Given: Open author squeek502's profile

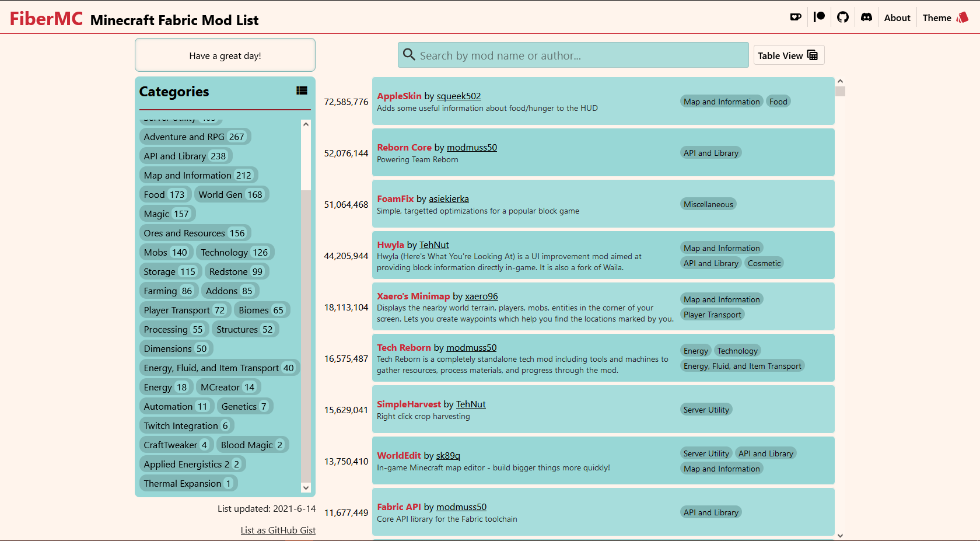Looking at the screenshot, I should pyautogui.click(x=459, y=96).
